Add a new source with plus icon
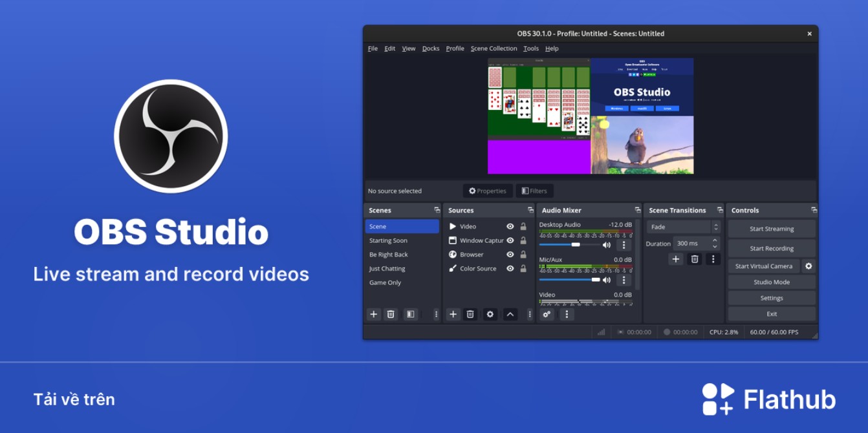The width and height of the screenshot is (868, 433). (x=453, y=314)
